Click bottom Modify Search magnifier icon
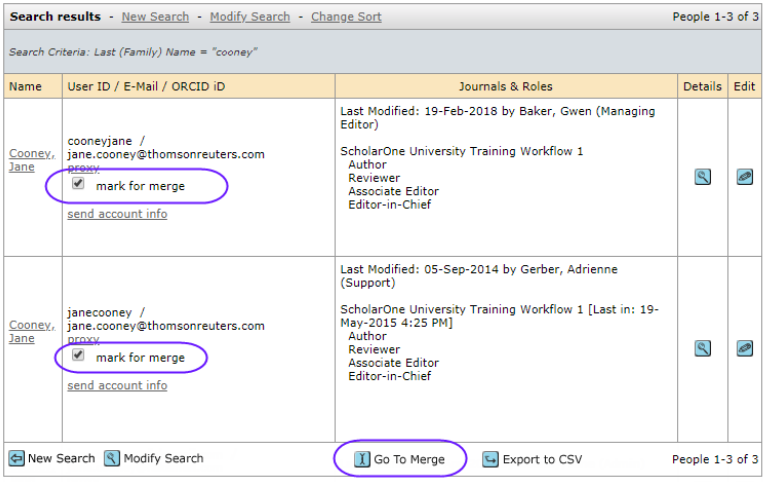Screen dimensions: 770x482 [x=112, y=459]
